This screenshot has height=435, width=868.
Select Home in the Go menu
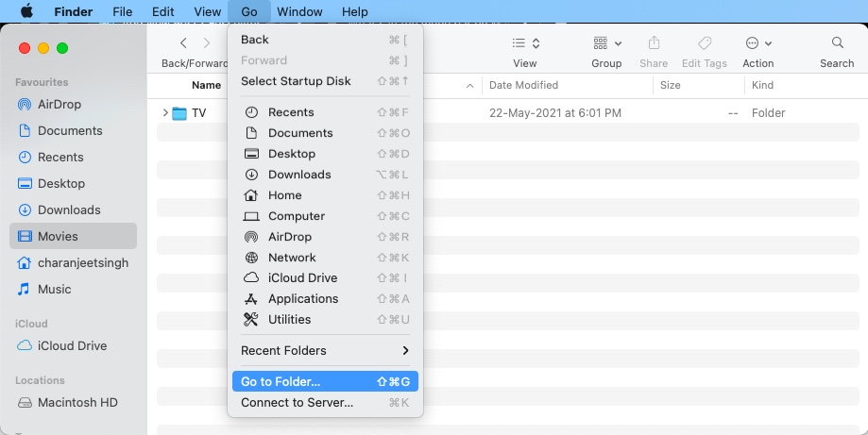(x=325, y=195)
